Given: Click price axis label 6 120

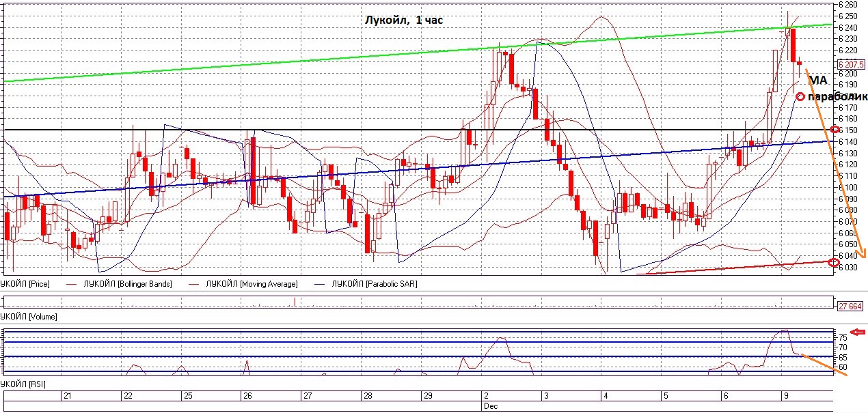Looking at the screenshot, I should tap(848, 164).
